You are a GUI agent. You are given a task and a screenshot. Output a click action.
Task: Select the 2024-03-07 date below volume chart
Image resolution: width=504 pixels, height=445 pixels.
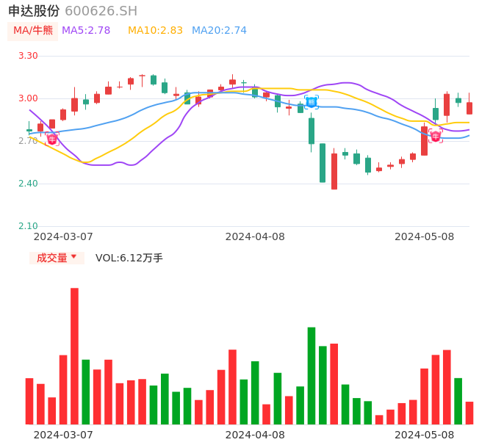pyautogui.click(x=63, y=435)
